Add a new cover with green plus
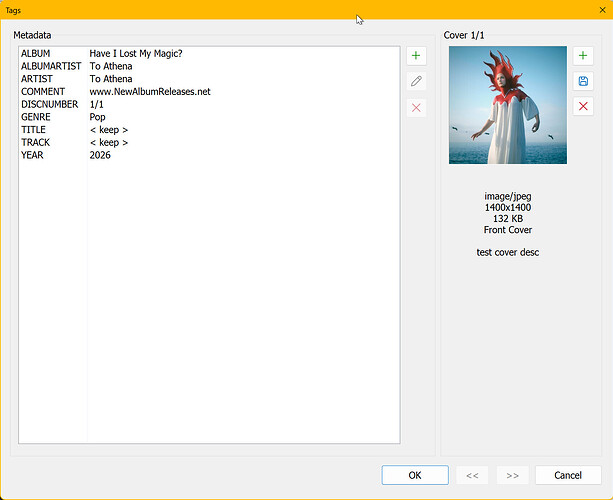Image resolution: width=613 pixels, height=500 pixels. coord(583,56)
